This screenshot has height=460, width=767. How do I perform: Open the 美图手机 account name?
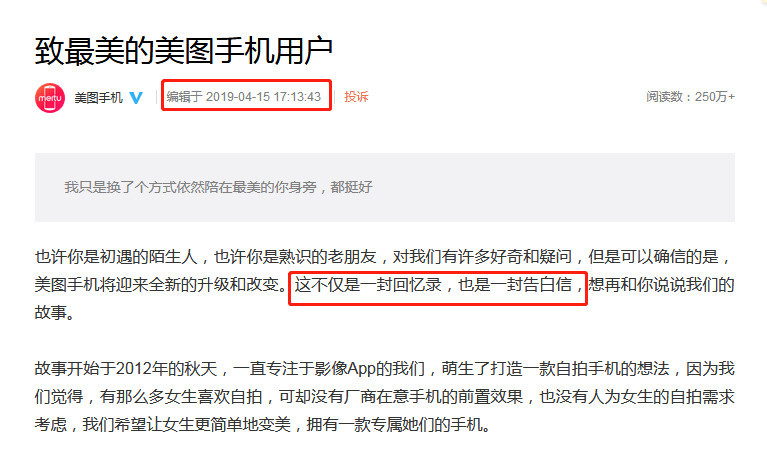[98, 97]
